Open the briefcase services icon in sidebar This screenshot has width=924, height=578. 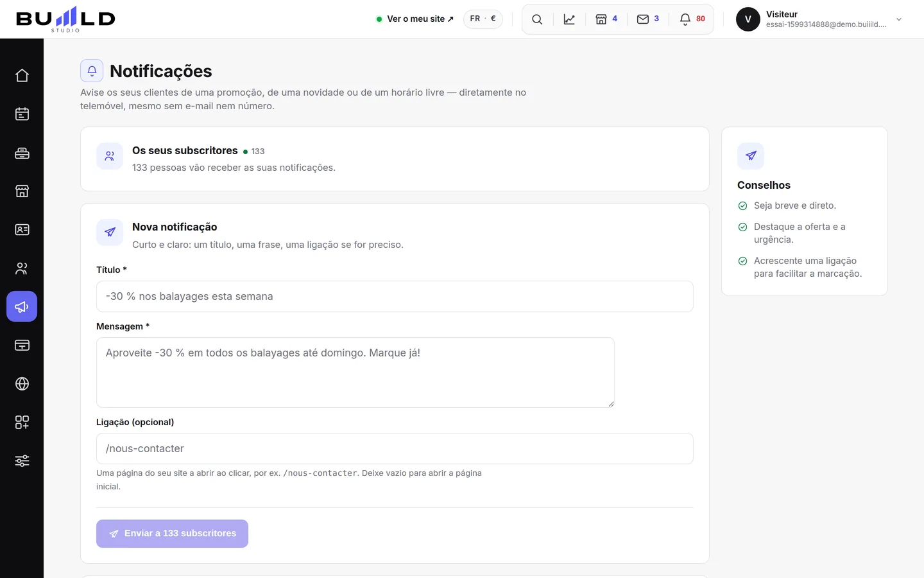tap(22, 153)
